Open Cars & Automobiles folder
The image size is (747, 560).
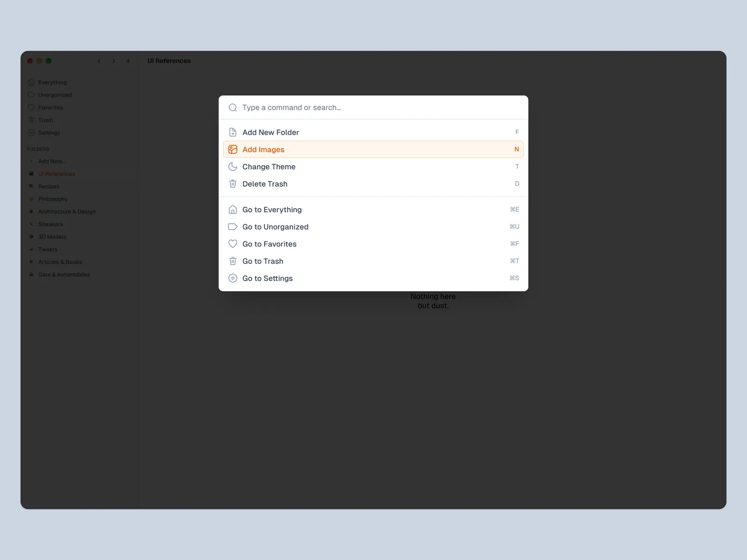[64, 275]
